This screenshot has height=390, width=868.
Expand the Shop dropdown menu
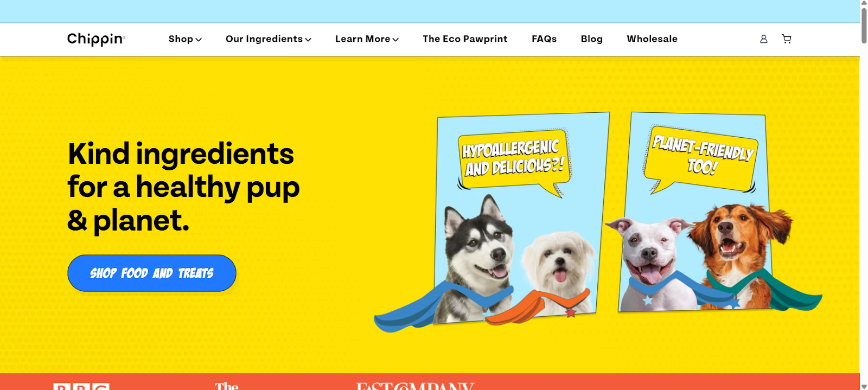click(x=185, y=39)
